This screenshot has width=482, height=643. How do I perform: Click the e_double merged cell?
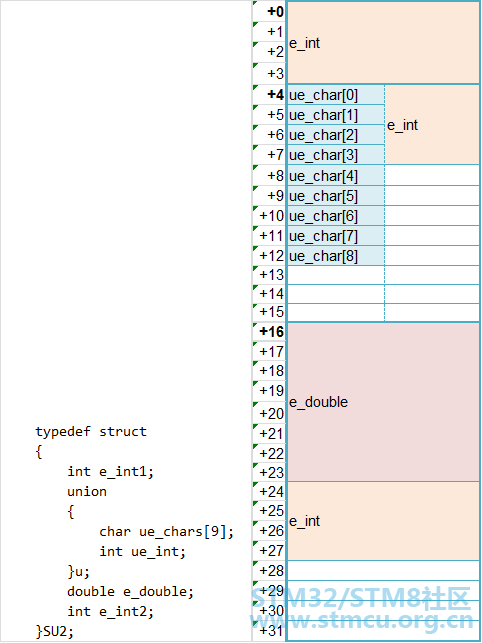tap(383, 402)
